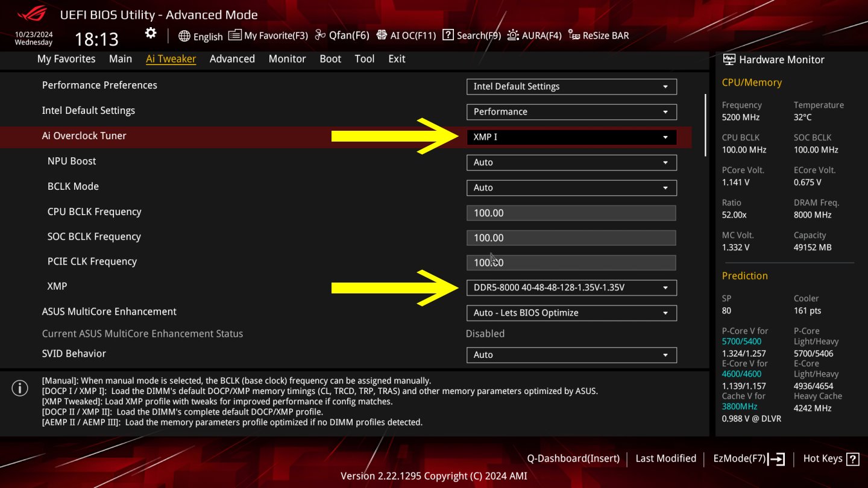Screen dimensions: 868x488
Task: Open the Search(F9) tool
Action: click(471, 36)
